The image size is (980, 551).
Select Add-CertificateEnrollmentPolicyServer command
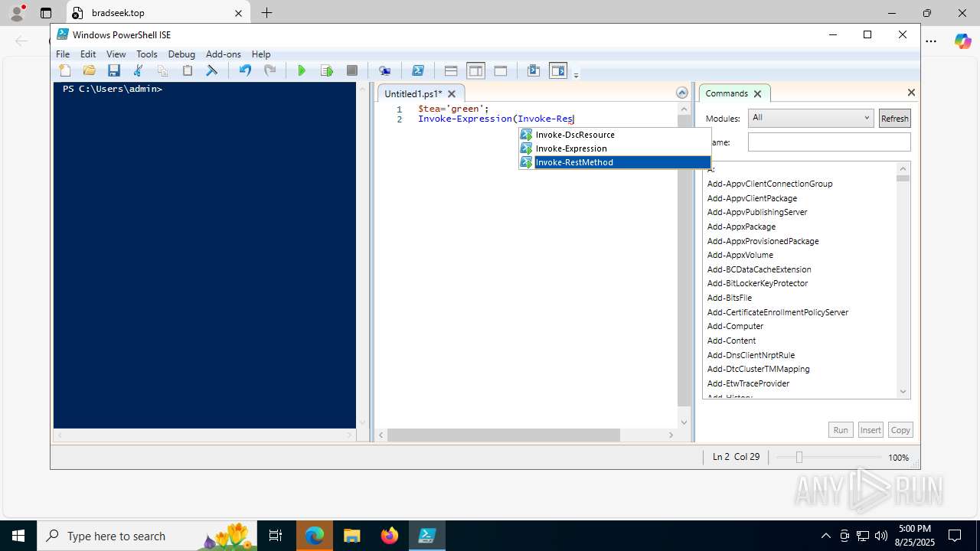tap(777, 312)
